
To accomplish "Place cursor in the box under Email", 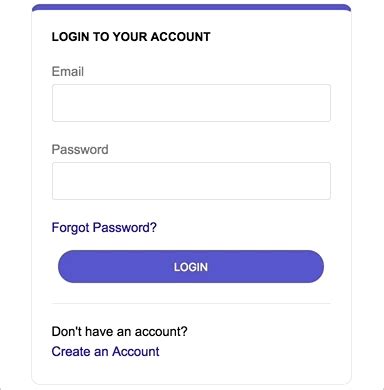I will (x=191, y=103).
